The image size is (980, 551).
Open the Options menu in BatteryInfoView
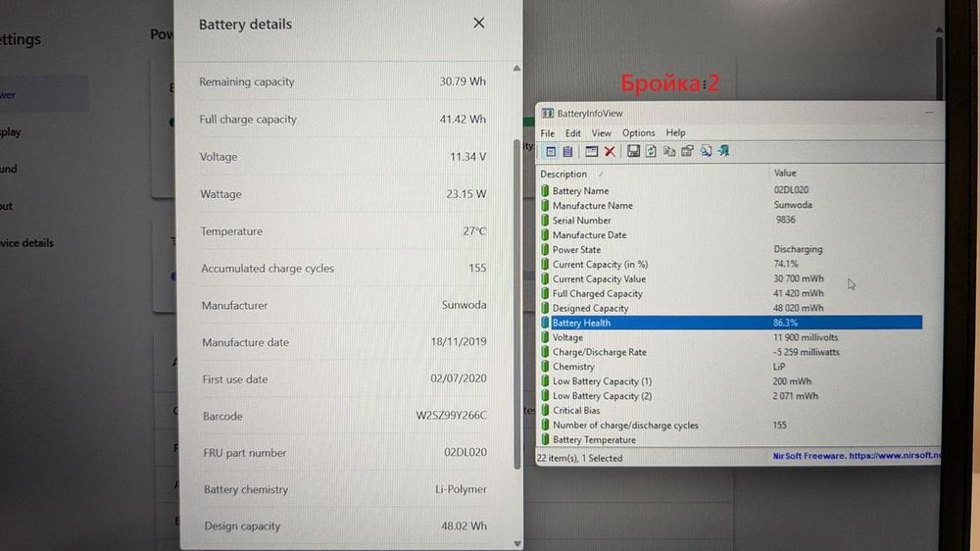point(639,133)
